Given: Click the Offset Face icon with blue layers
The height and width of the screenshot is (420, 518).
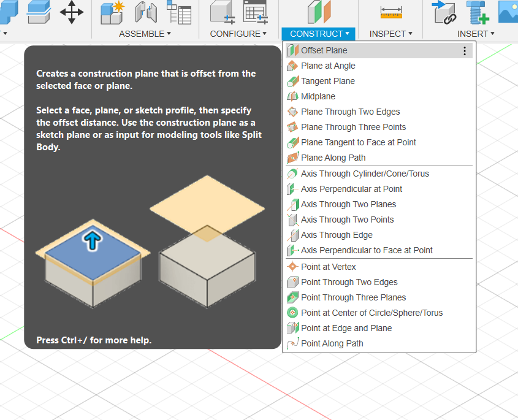Looking at the screenshot, I should 39,12.
